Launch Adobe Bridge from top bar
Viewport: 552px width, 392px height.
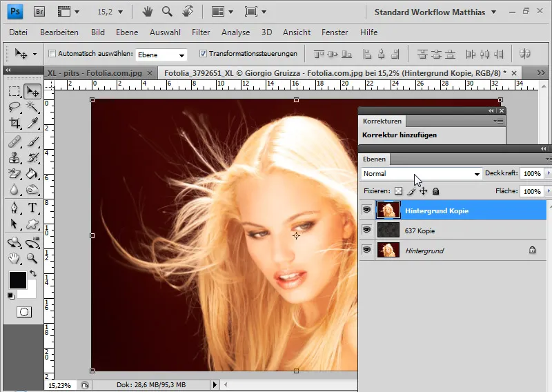pyautogui.click(x=39, y=12)
